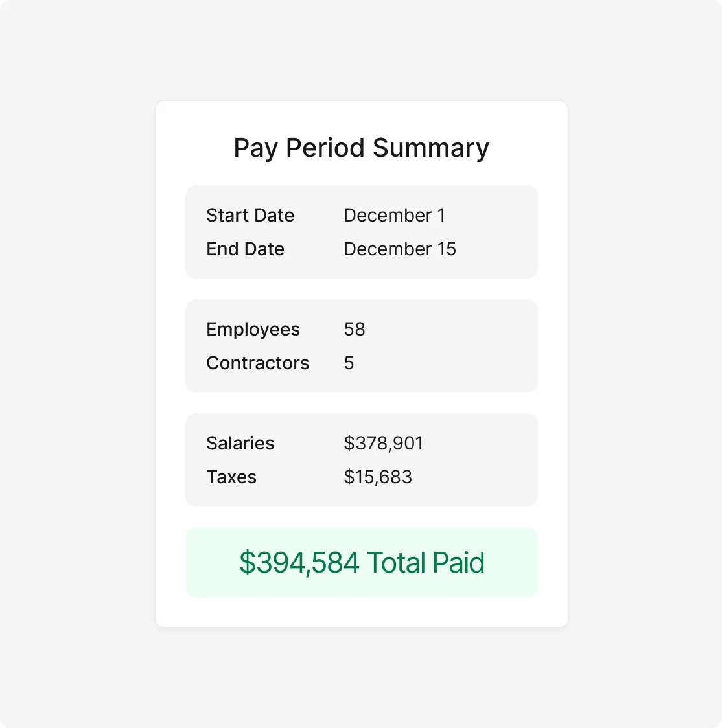This screenshot has height=728, width=722.
Task: Select the Start Date label
Action: tap(250, 215)
